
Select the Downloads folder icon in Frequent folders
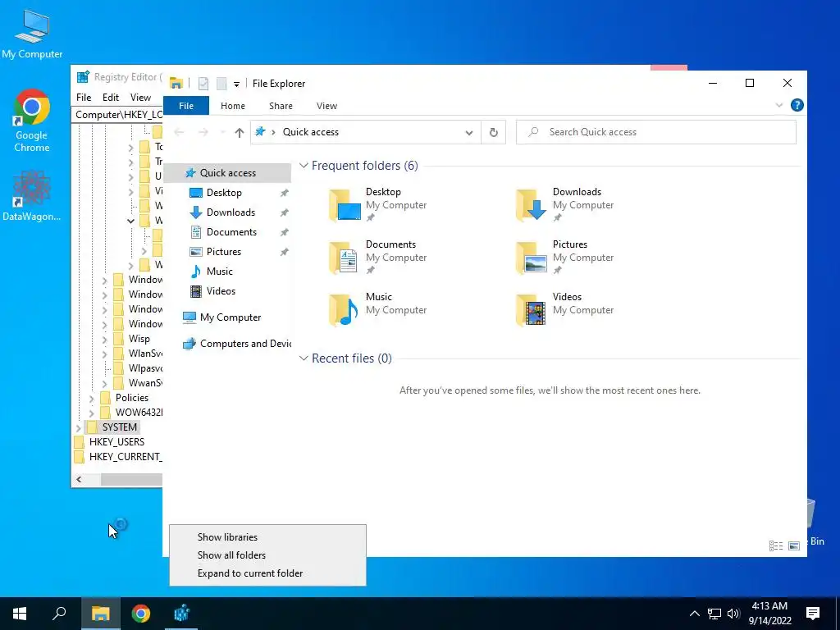point(531,204)
